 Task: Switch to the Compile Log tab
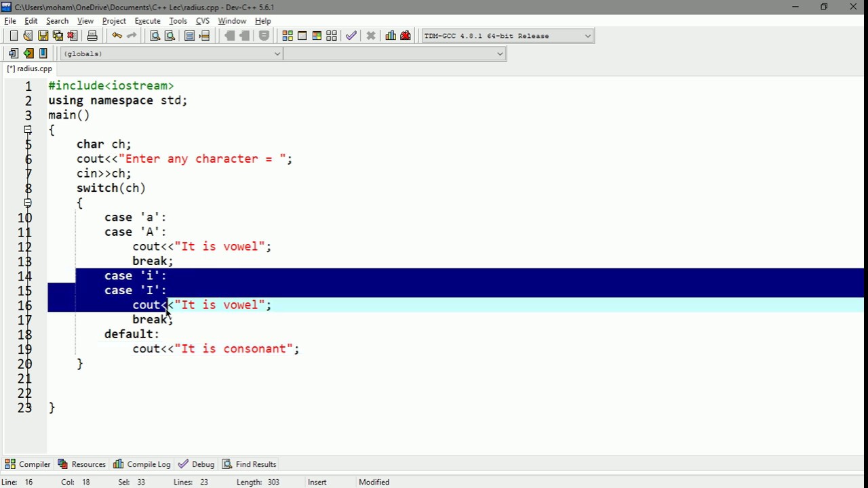pos(142,464)
